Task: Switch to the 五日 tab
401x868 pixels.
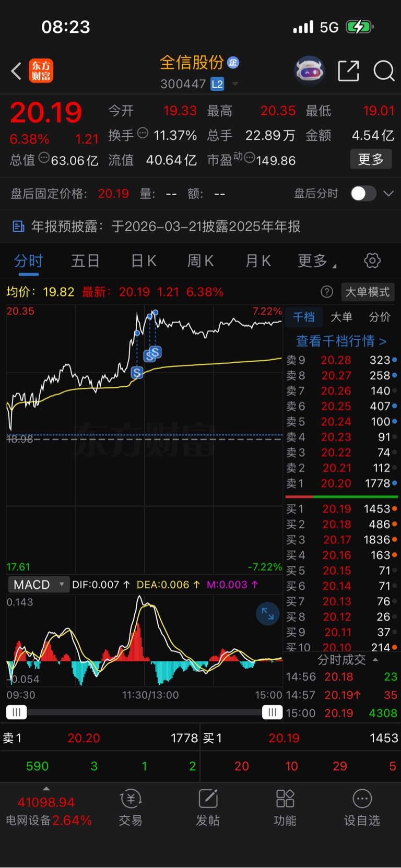Action: point(85,260)
